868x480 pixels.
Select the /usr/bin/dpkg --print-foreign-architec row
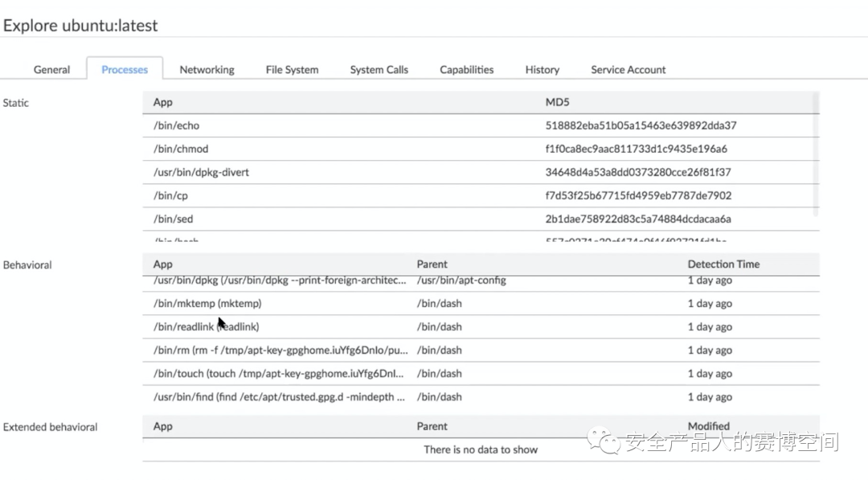pos(481,283)
